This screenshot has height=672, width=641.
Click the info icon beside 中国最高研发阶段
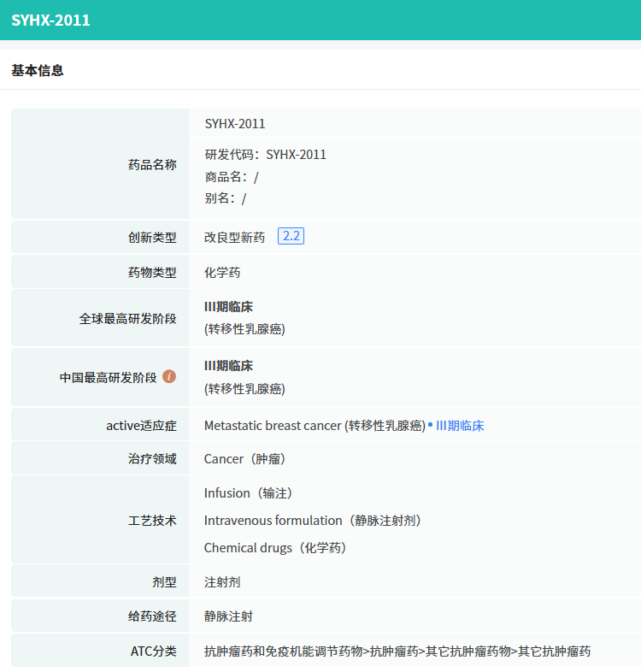169,376
